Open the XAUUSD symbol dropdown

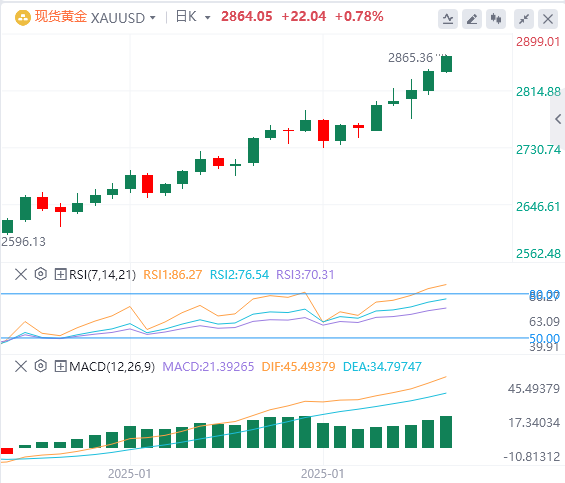pos(124,17)
